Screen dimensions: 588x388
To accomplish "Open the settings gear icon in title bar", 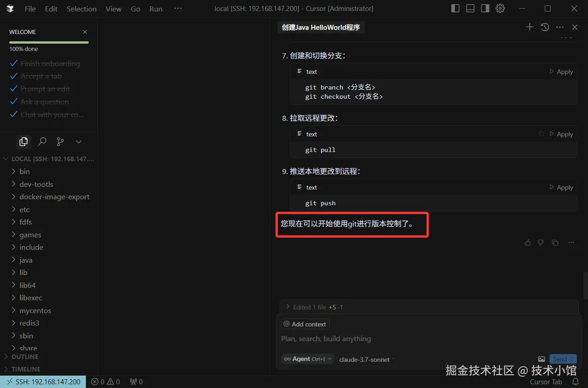I will coord(500,8).
